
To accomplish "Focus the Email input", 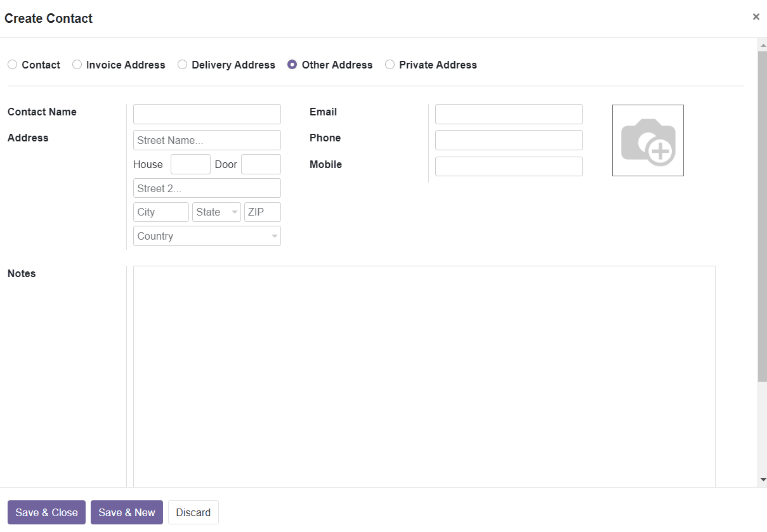I will 508,114.
